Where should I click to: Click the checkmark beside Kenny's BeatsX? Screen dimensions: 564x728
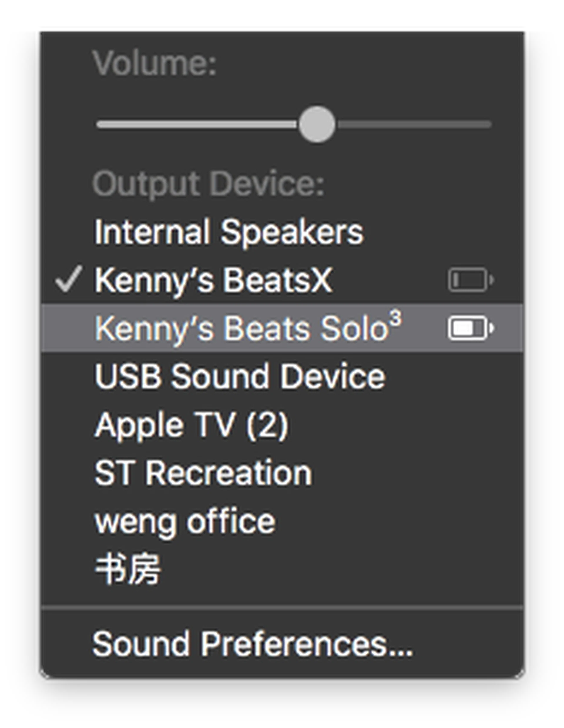point(68,280)
